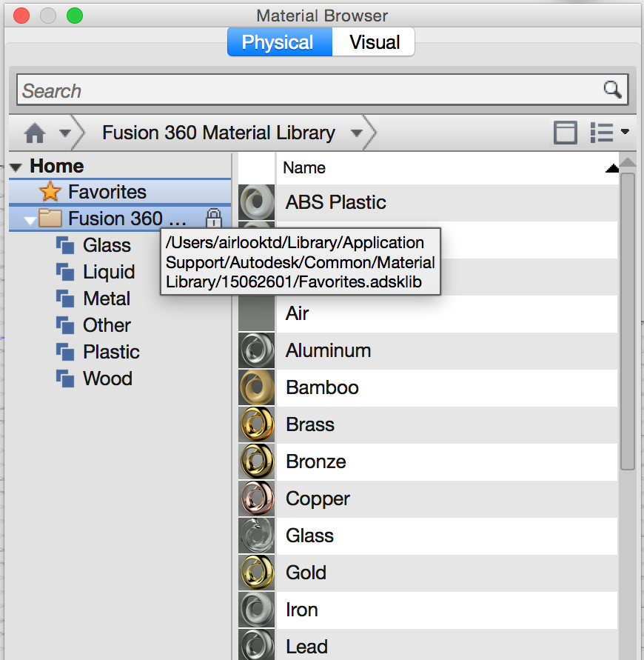Click the Other category icon
The width and height of the screenshot is (644, 660).
tap(65, 325)
